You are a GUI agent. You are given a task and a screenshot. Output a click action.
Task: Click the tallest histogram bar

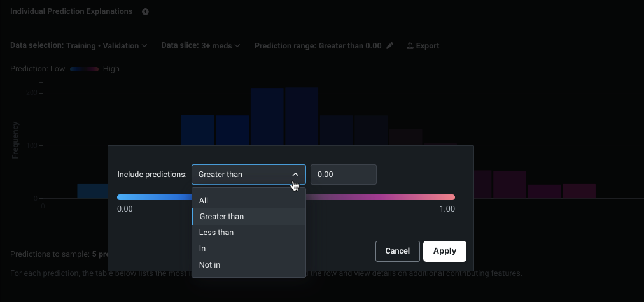point(302,115)
